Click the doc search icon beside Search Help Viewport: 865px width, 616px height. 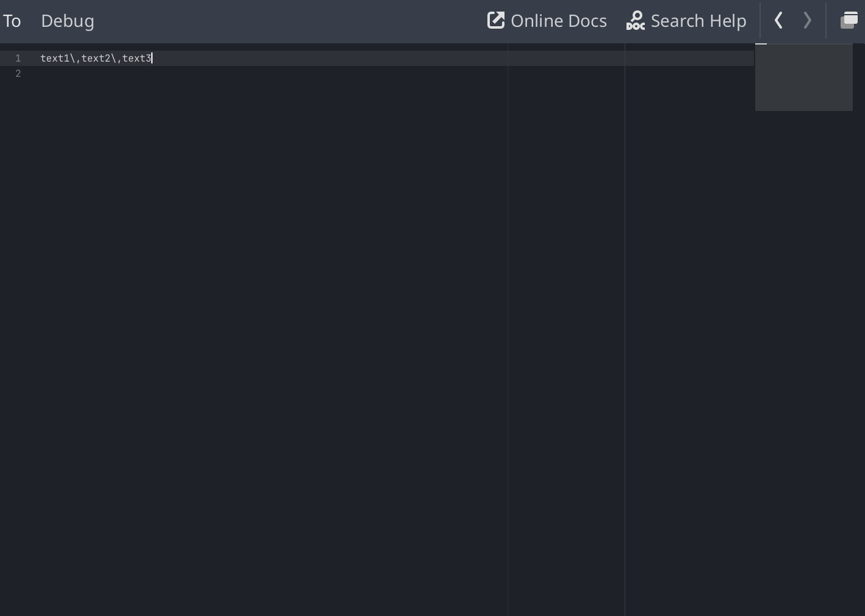coord(636,21)
